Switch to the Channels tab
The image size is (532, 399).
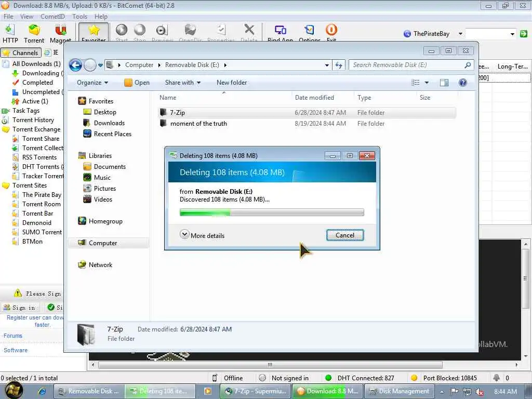(21, 52)
